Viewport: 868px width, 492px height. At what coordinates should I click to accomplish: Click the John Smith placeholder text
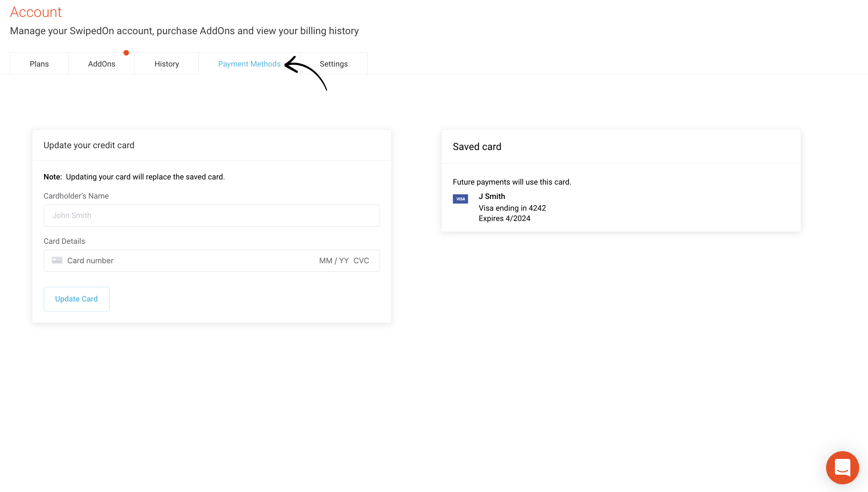click(x=72, y=215)
